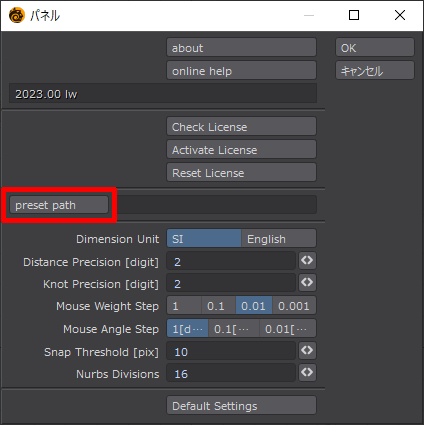Confirm with the OK button

click(375, 47)
